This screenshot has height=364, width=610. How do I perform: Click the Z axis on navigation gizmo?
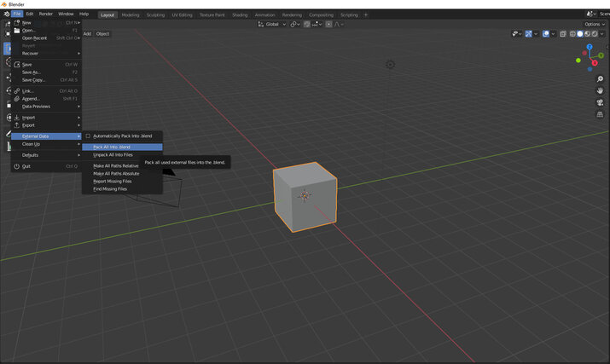(590, 48)
